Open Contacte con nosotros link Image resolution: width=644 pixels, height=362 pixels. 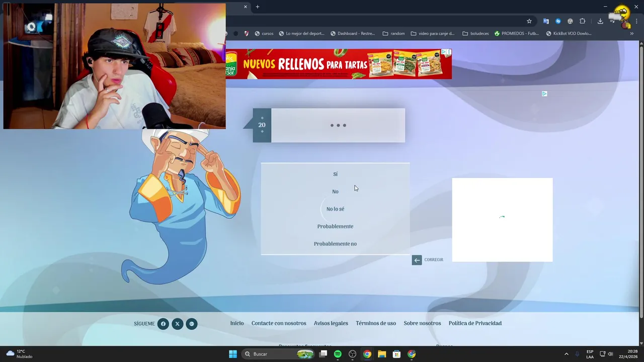[279, 323]
